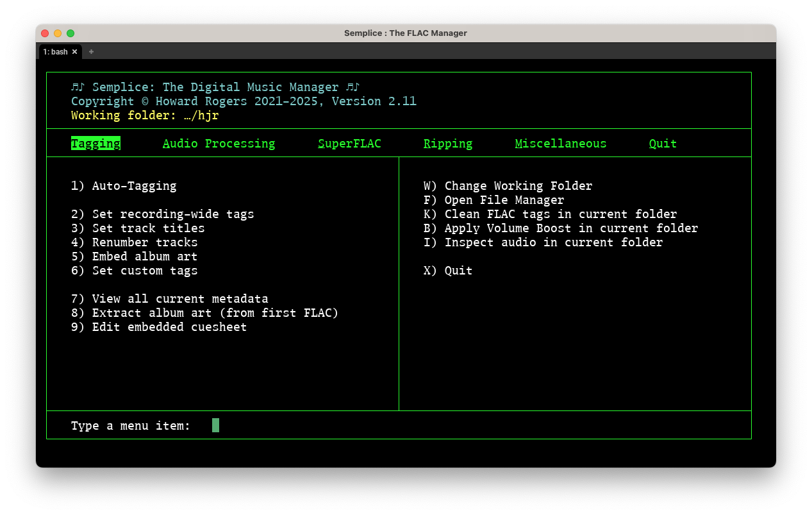This screenshot has width=812, height=515.
Task: Open the SuperFLAC menu
Action: [349, 143]
